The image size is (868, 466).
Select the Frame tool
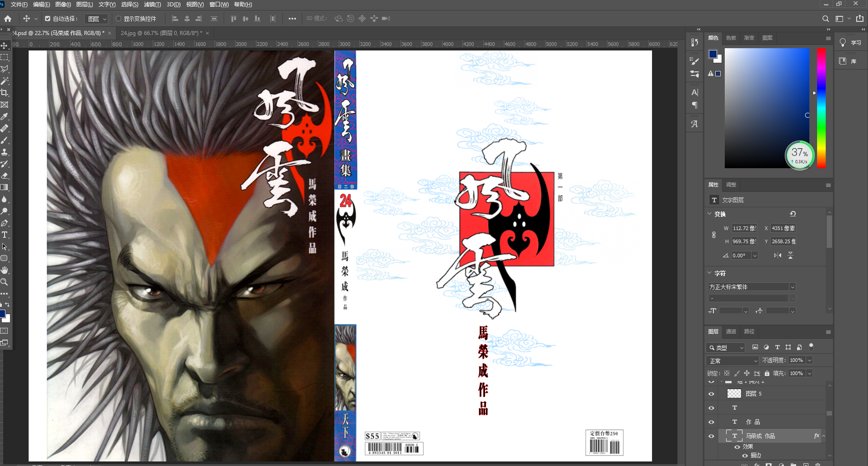[x=5, y=105]
